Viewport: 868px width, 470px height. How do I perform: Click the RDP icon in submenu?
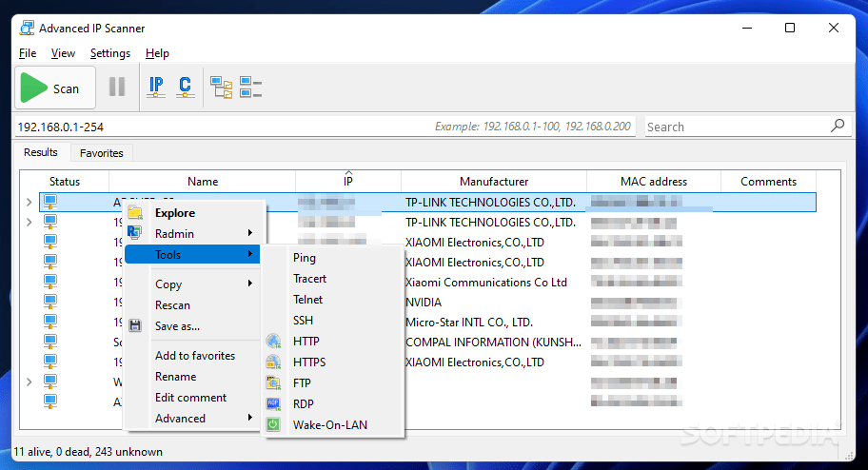click(273, 403)
